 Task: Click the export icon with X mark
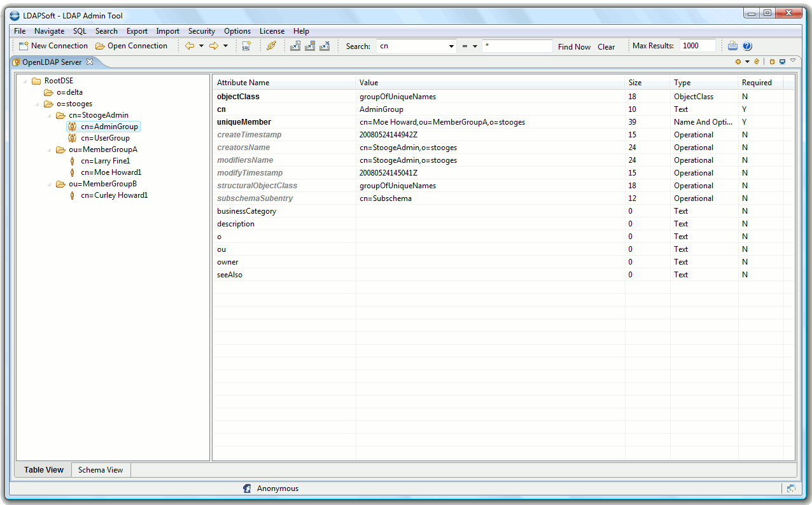[x=325, y=46]
